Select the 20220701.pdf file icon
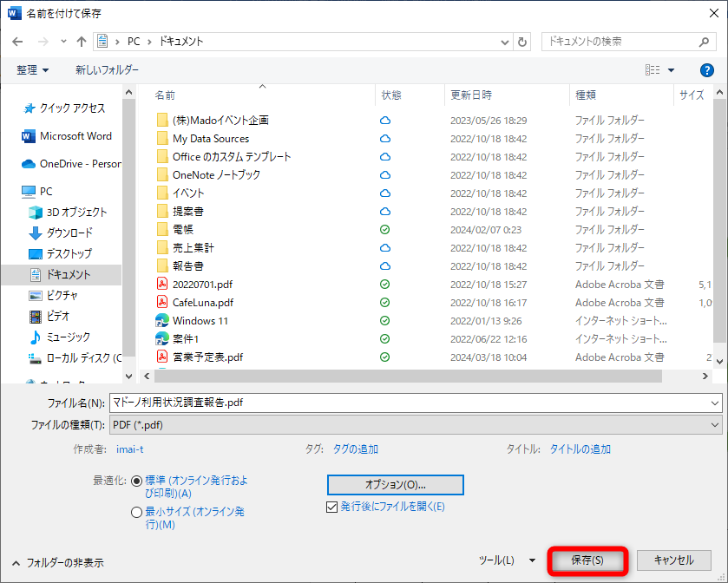This screenshot has width=728, height=583. tap(162, 284)
